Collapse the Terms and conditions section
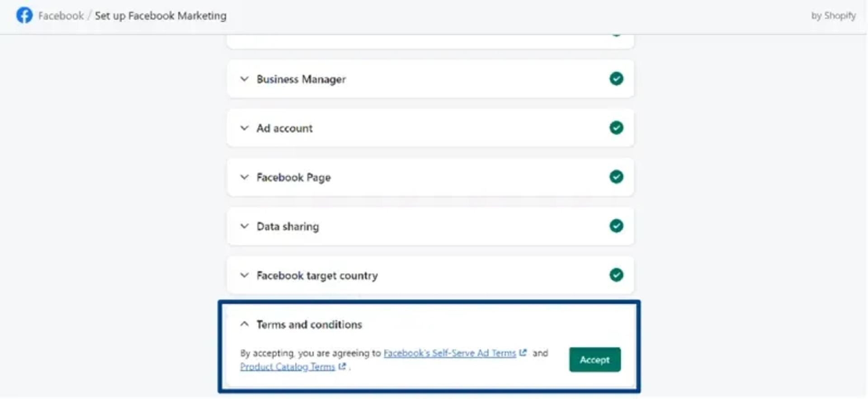This screenshot has width=868, height=399. tap(245, 324)
